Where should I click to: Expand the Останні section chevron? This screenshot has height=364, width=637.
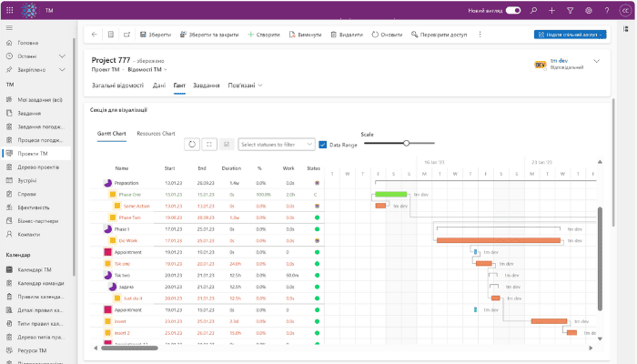(x=62, y=55)
